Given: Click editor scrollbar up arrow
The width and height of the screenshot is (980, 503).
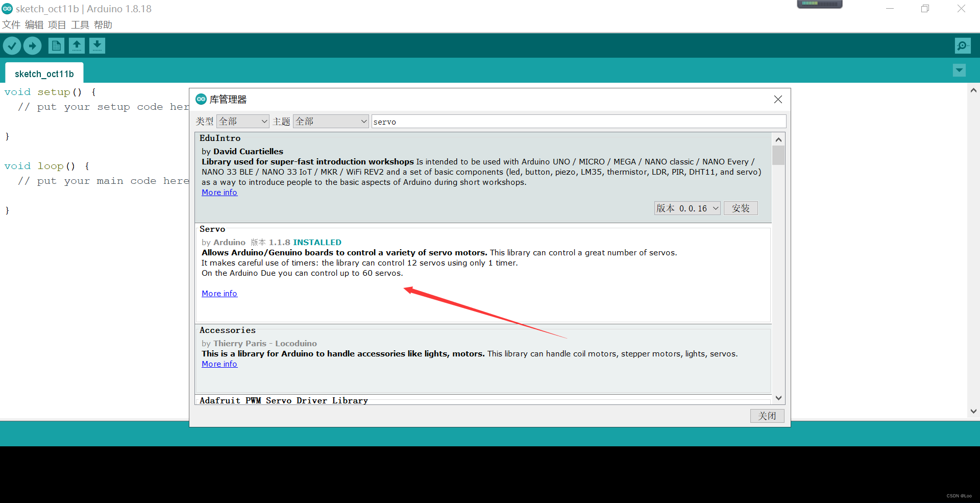Looking at the screenshot, I should pos(973,90).
